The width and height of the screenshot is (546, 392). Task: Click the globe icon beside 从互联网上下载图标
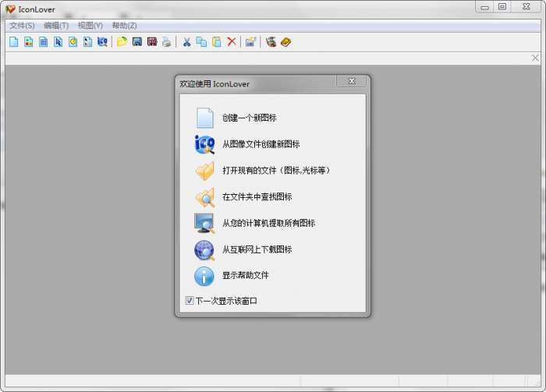pyautogui.click(x=204, y=250)
